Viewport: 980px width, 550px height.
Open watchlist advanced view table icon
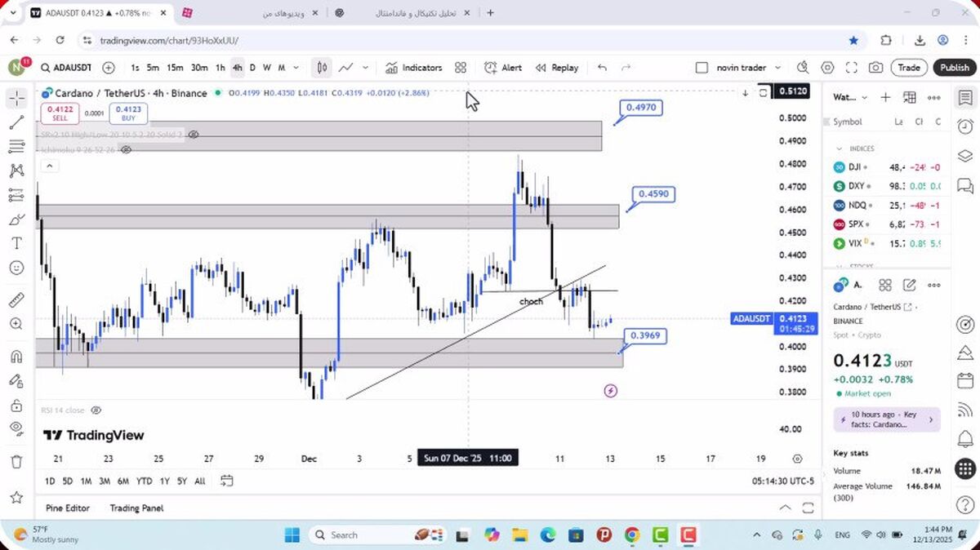tap(910, 97)
